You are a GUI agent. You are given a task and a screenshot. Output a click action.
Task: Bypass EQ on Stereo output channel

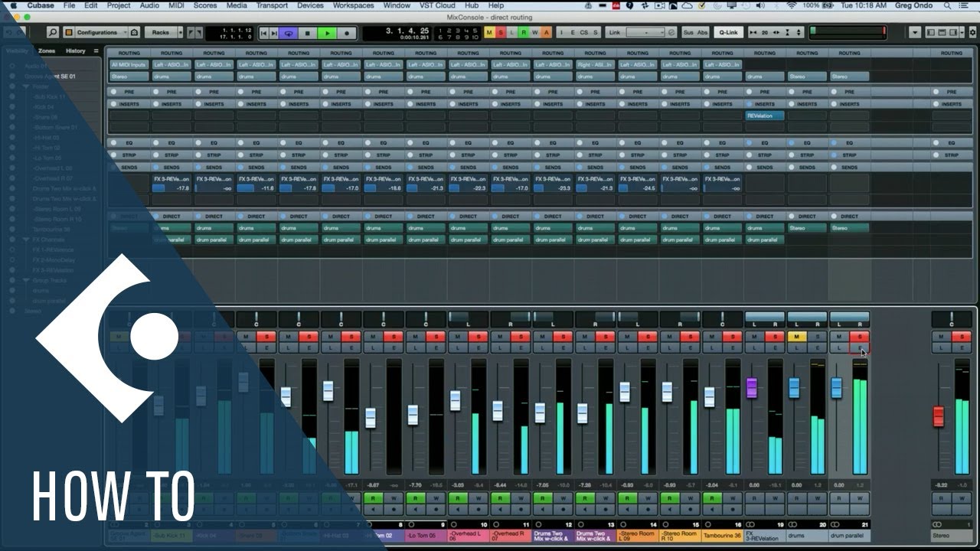tap(937, 143)
